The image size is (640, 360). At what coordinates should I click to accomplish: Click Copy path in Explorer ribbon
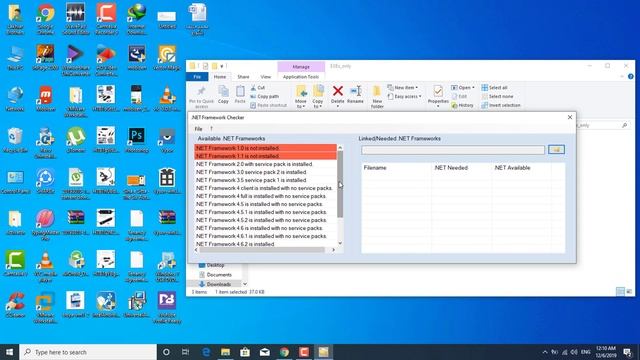pos(264,96)
